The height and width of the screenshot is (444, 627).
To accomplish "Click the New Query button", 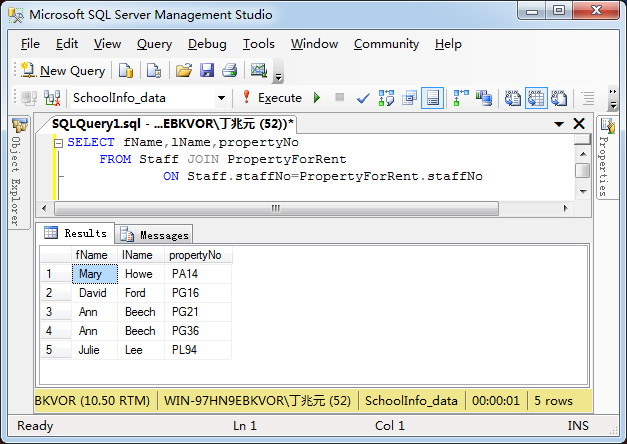I will click(x=63, y=71).
